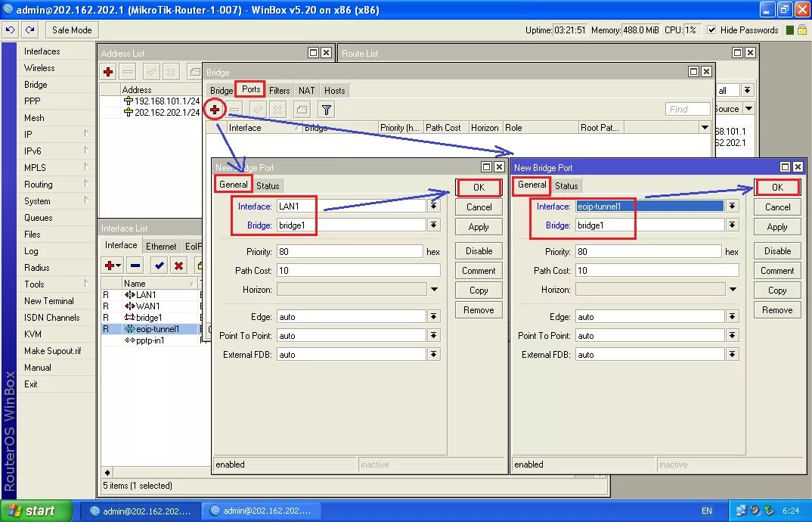Click OK in the LAN1 bridge port dialog
Screen dimensions: 812x522
(x=479, y=187)
